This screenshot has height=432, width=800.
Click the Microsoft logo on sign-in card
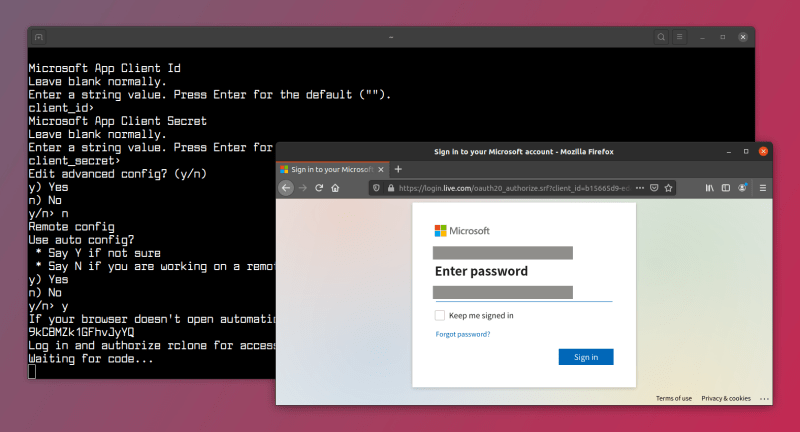462,231
